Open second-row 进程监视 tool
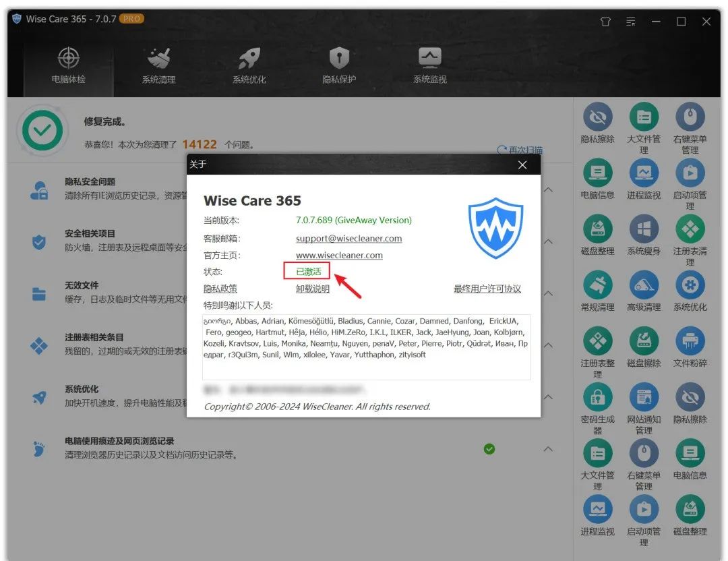Viewport: 728px width, 561px height. point(644,179)
